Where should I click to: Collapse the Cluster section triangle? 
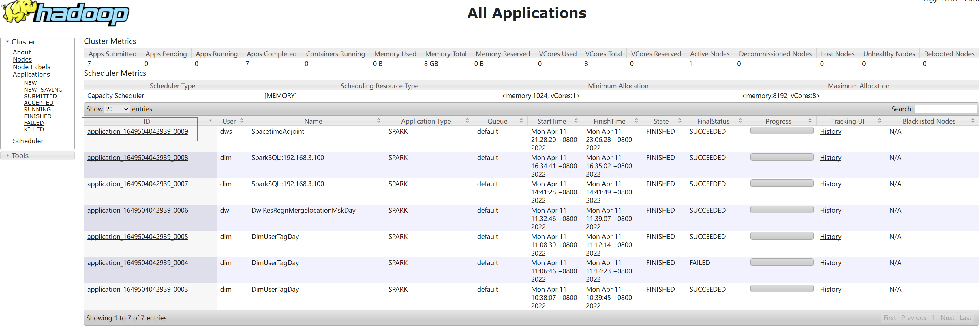click(x=7, y=42)
